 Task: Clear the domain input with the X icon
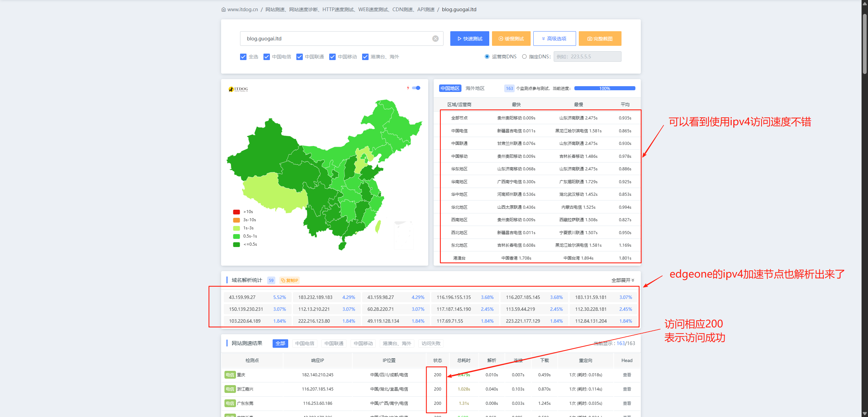(x=435, y=39)
